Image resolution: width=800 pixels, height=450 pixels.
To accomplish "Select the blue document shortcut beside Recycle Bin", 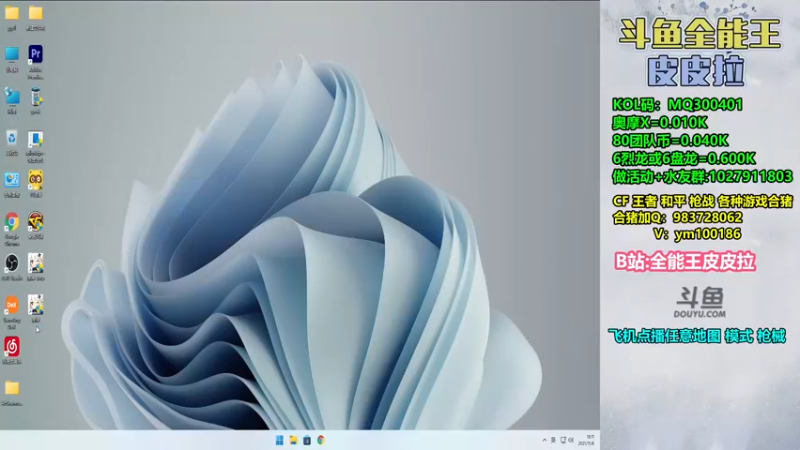I will [35, 139].
